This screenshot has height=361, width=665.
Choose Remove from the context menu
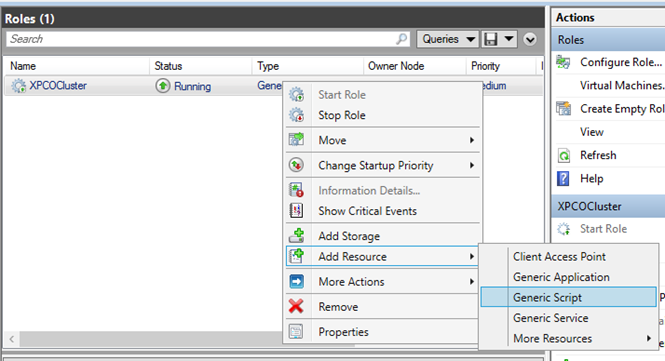tap(383, 307)
